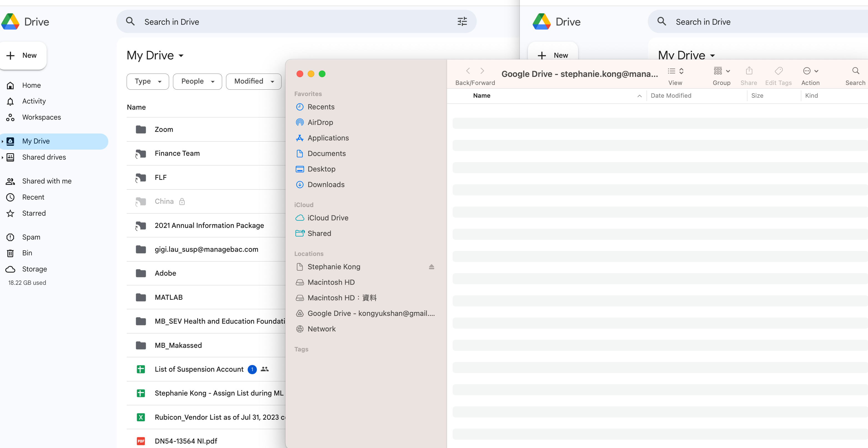Open the Type filter dropdown
The height and width of the screenshot is (448, 868).
click(x=148, y=82)
